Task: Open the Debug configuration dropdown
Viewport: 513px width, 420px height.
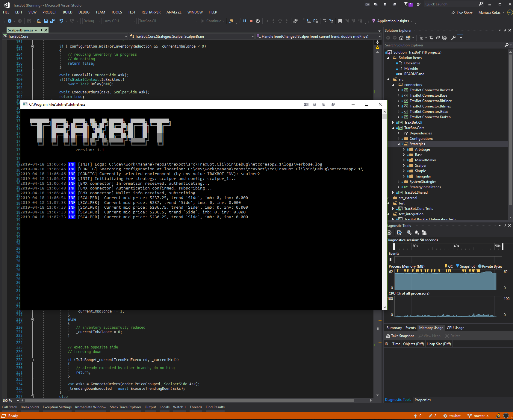Action: (92, 21)
